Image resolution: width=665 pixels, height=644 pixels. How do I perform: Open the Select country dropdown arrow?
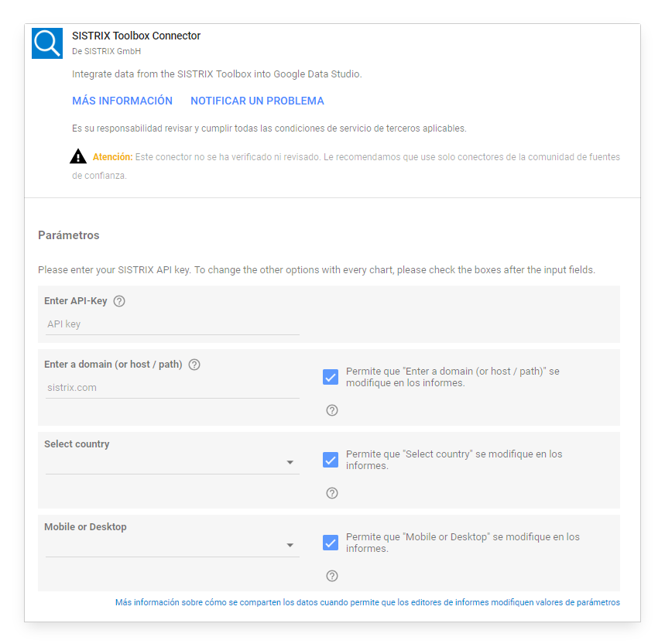click(290, 463)
